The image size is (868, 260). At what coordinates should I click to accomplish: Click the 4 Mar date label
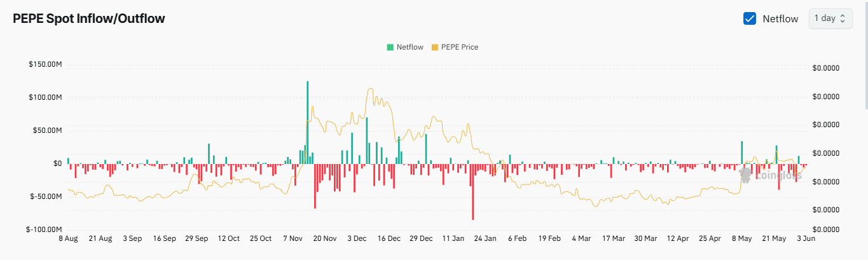581,239
